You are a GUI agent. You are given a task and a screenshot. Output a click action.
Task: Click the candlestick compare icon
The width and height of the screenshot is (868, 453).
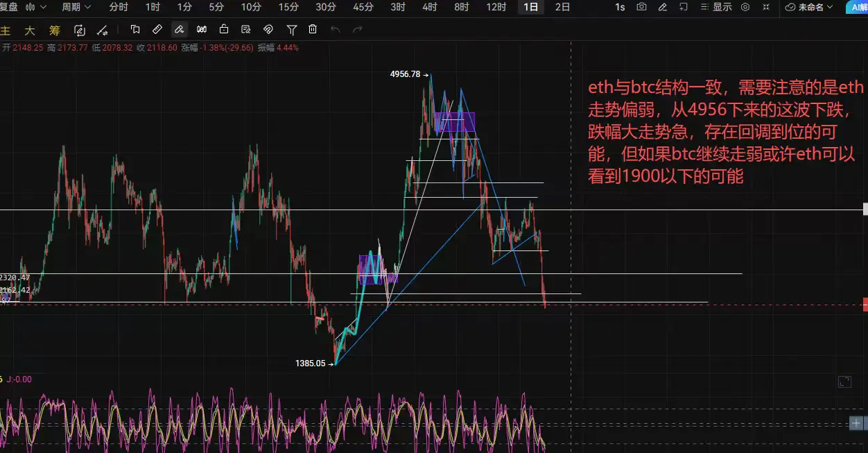point(202,30)
